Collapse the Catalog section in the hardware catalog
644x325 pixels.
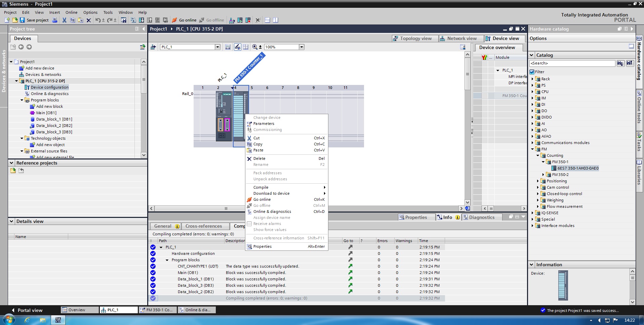[x=532, y=55]
